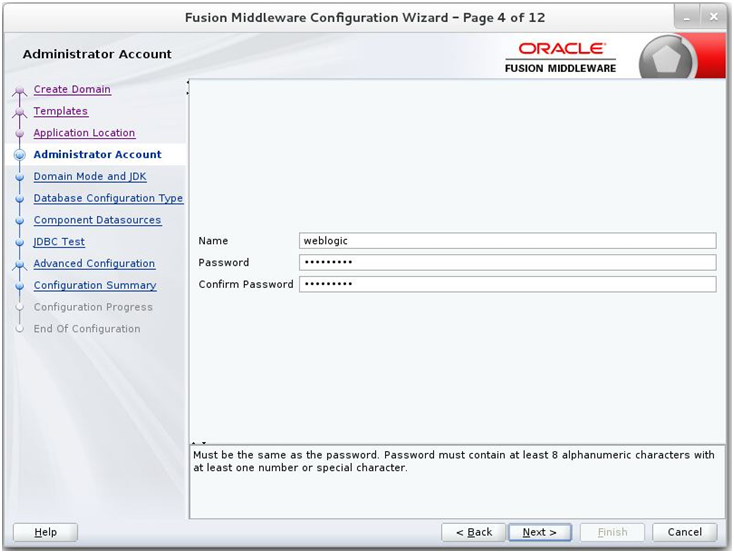Click the Configuration Progress node icon
Screen dimensions: 734x553
[x=19, y=308]
